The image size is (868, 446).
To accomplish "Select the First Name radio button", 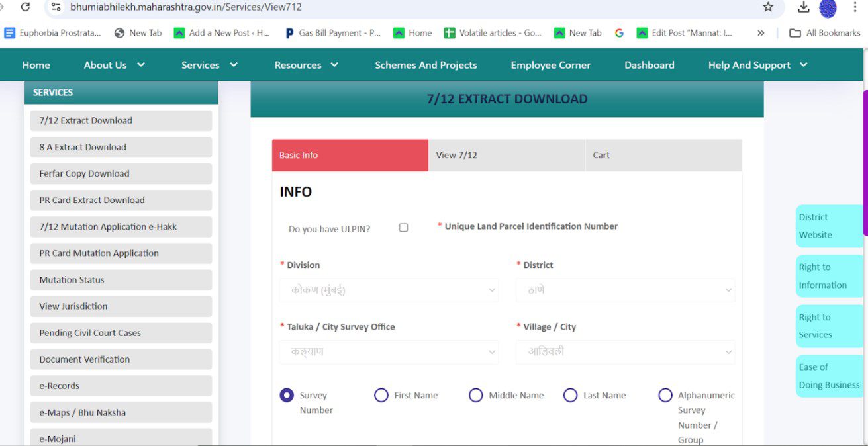I will [381, 395].
